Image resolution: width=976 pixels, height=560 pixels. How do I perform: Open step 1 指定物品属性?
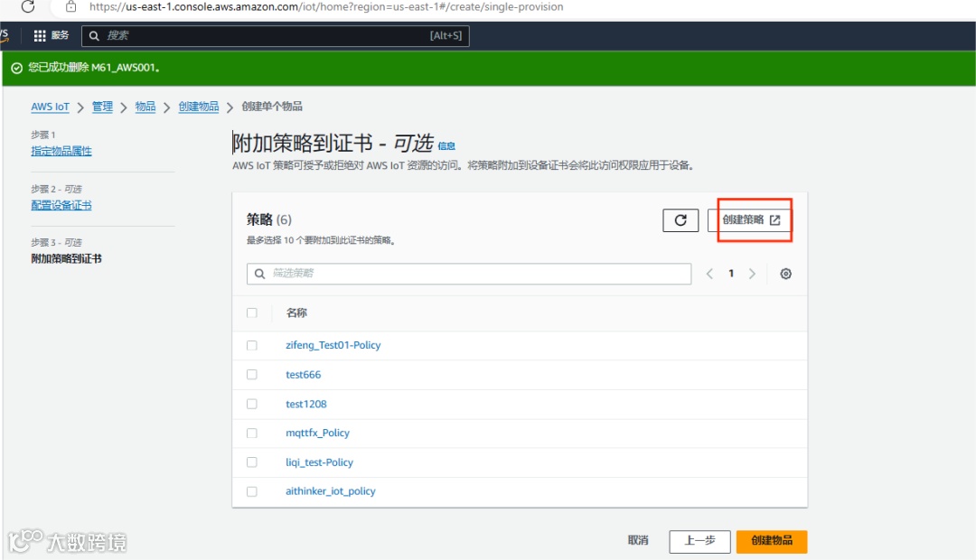point(61,151)
